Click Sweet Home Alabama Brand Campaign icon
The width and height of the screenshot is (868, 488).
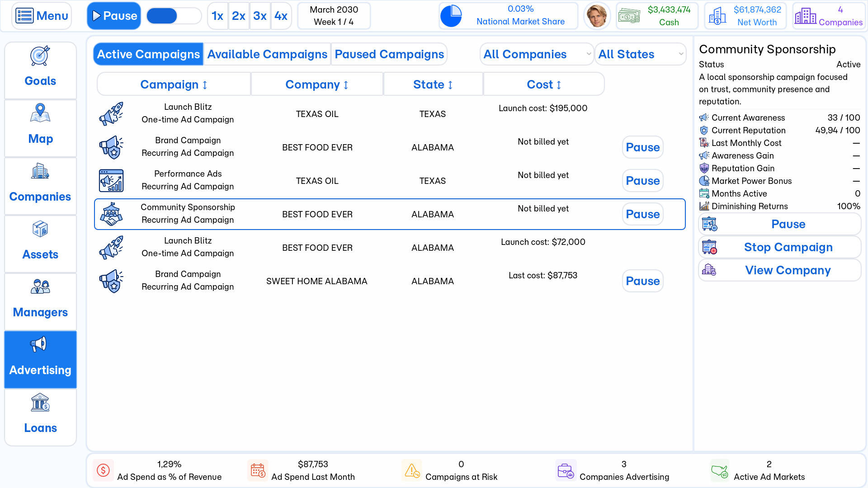pos(111,281)
